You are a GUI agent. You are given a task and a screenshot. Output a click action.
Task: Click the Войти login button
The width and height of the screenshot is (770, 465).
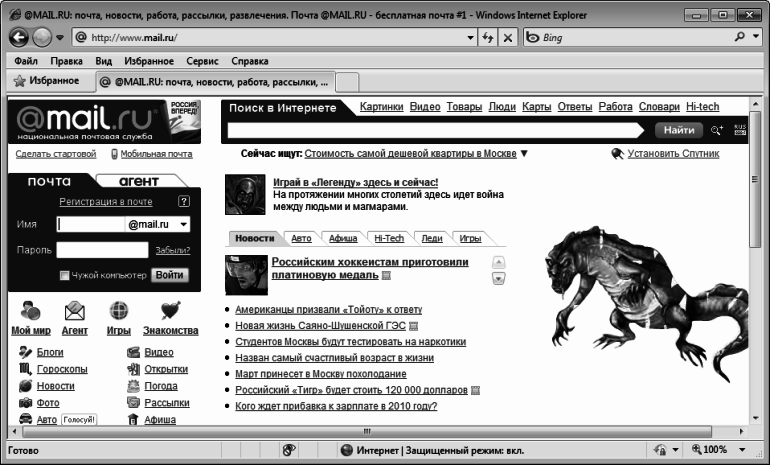[x=169, y=275]
